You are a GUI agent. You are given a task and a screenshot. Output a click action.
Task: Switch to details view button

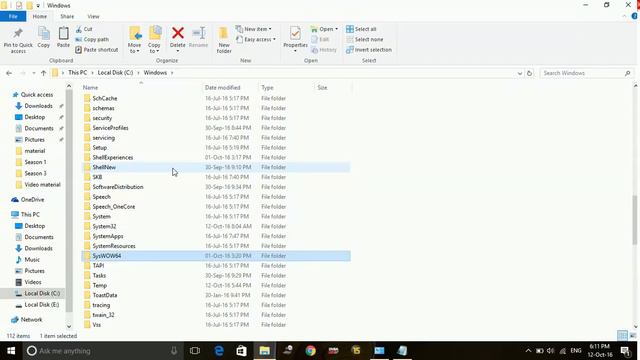point(622,336)
